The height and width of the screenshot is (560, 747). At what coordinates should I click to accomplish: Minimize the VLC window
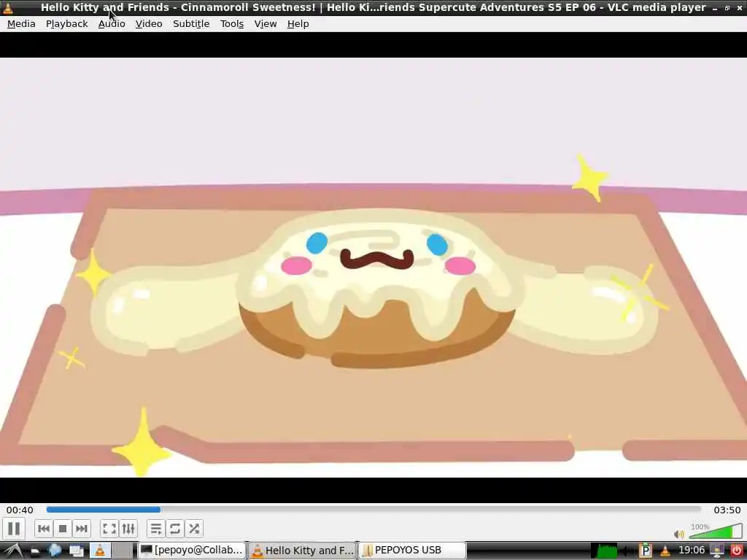point(715,8)
